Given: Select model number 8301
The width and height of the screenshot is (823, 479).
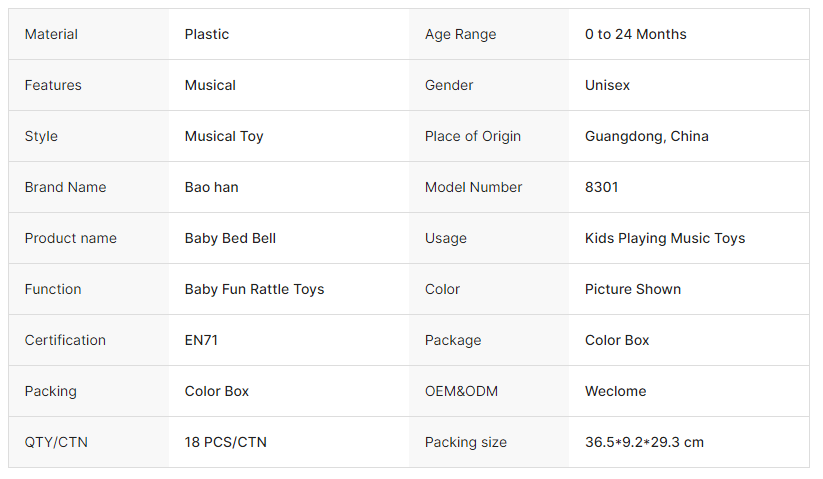Looking at the screenshot, I should [x=602, y=187].
